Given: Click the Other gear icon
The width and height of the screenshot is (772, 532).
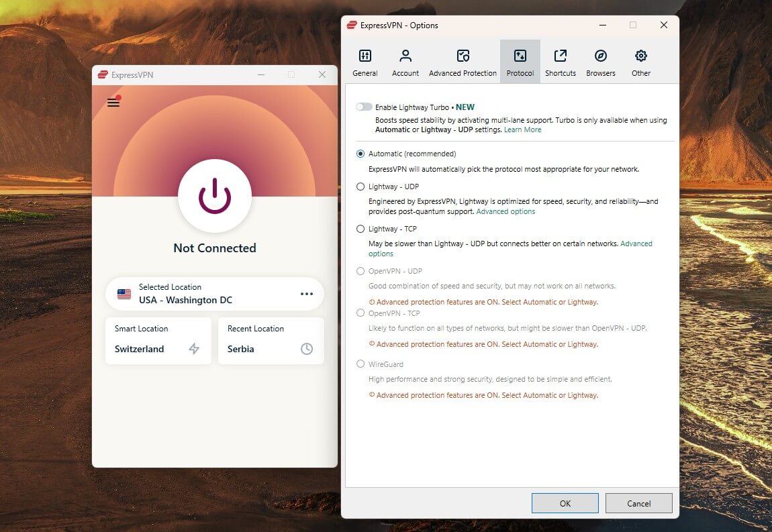Looking at the screenshot, I should [x=640, y=56].
